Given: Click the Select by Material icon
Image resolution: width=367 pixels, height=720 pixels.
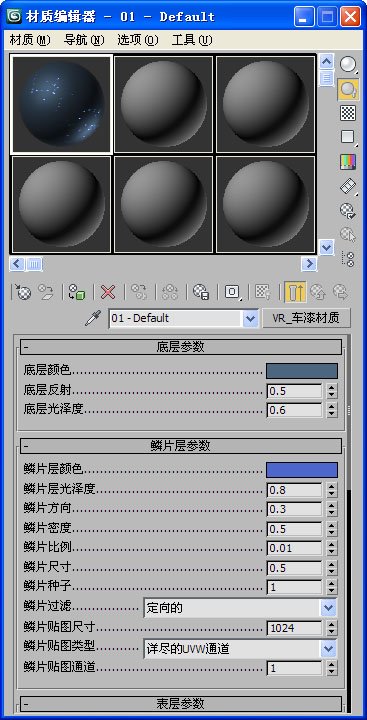Looking at the screenshot, I should 349,235.
